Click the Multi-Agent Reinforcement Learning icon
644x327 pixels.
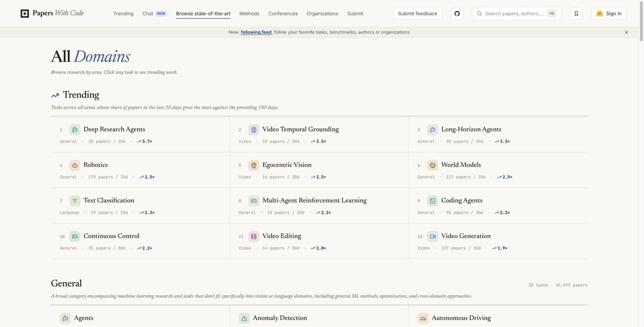point(254,201)
